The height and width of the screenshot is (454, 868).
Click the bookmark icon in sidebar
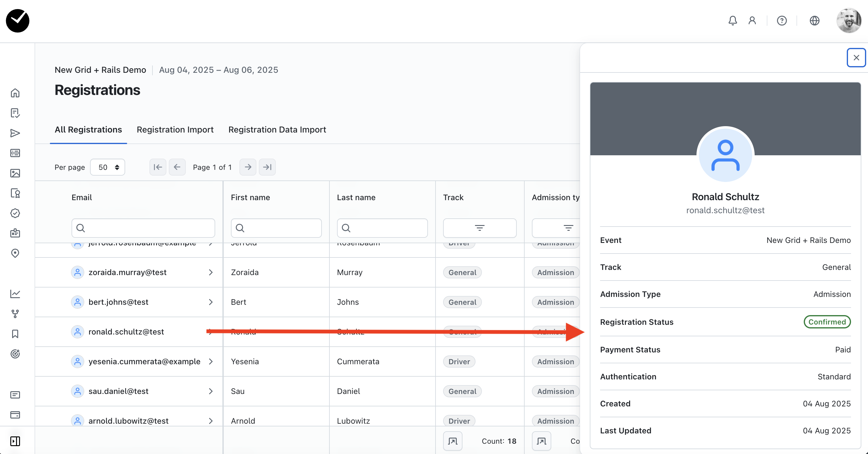pyautogui.click(x=15, y=334)
